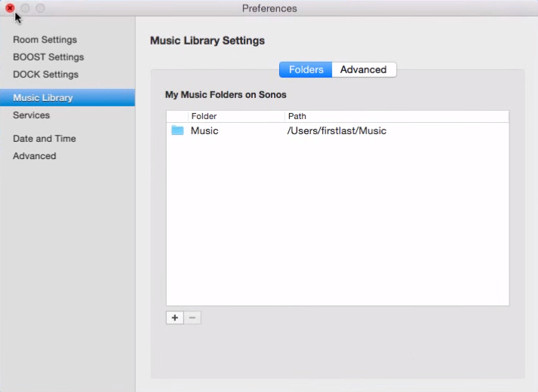Click the Folder column header
This screenshot has height=392, width=538.
click(236, 116)
